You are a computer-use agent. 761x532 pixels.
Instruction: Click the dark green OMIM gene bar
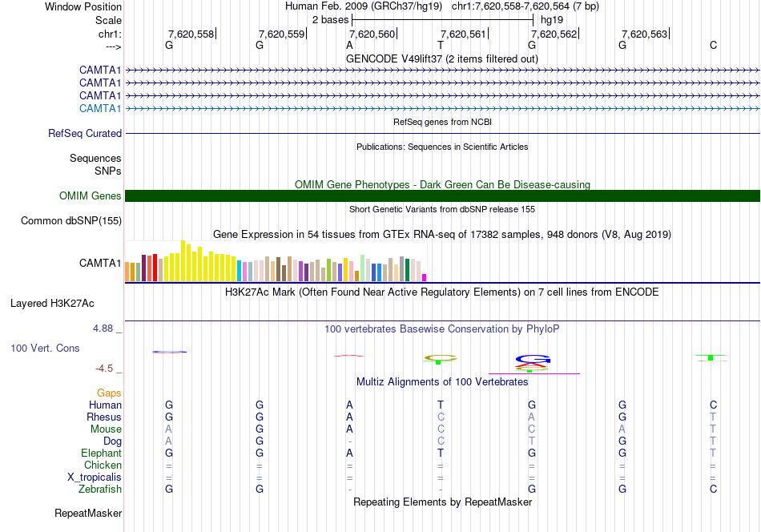(x=442, y=195)
